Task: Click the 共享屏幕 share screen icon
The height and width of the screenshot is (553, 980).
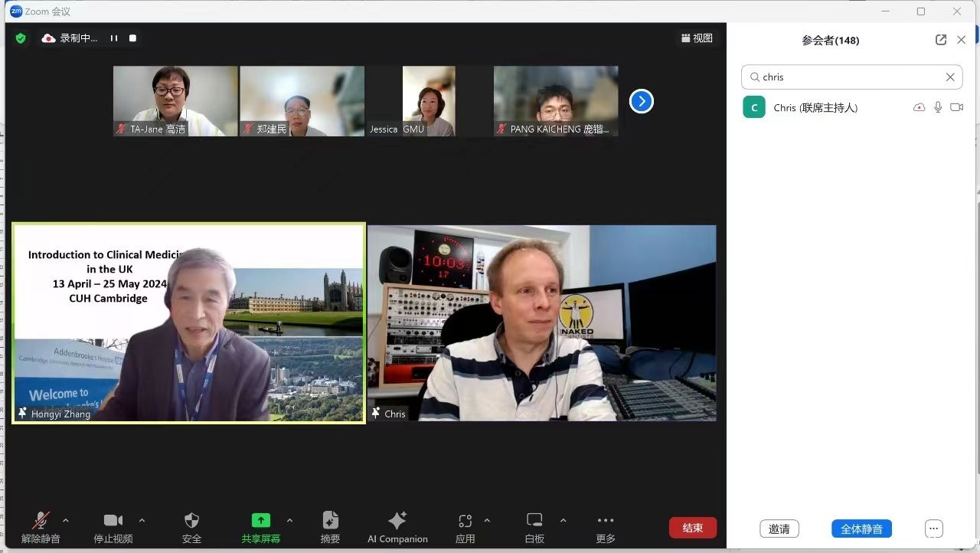Action: point(260,522)
